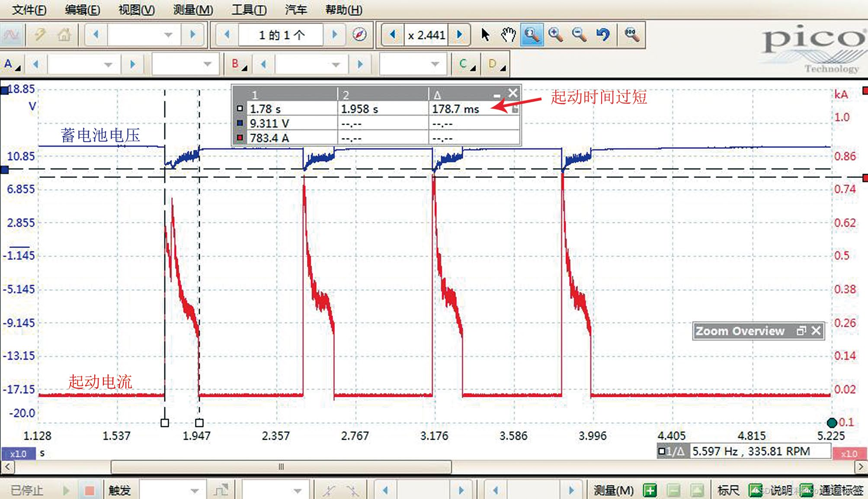Screen dimensions: 868x499
Task: Open the 工具(T) menu
Action: pyautogui.click(x=249, y=10)
